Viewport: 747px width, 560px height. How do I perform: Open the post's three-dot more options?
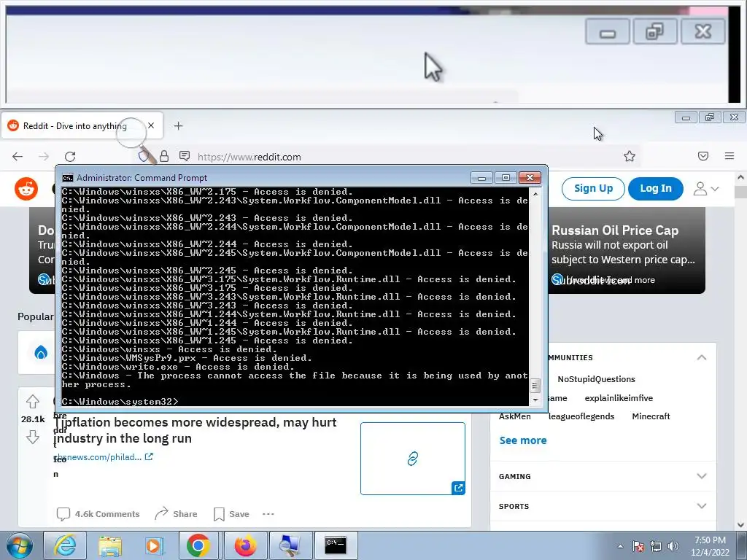point(268,514)
